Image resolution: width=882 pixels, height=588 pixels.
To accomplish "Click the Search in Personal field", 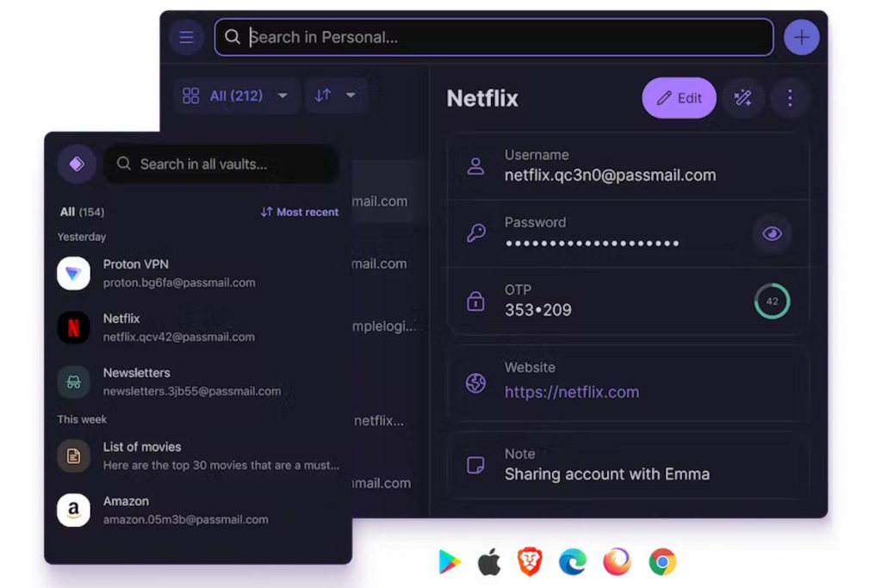I will pyautogui.click(x=494, y=37).
